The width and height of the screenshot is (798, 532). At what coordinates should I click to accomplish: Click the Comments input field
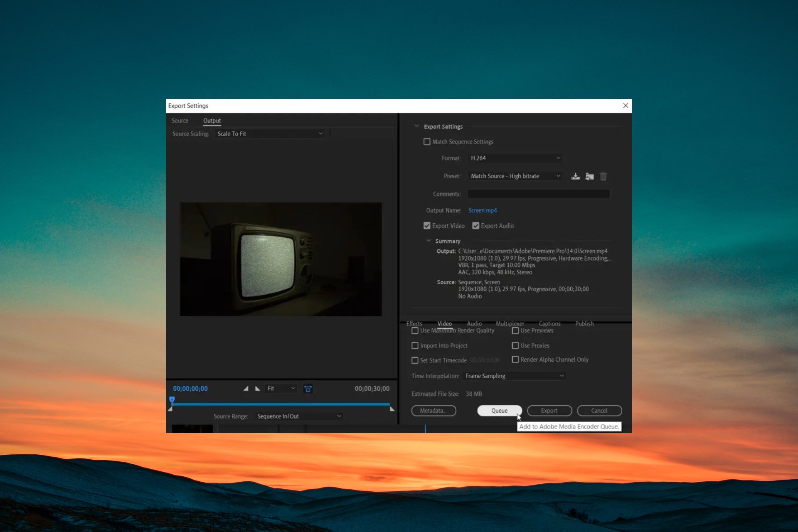pyautogui.click(x=539, y=194)
